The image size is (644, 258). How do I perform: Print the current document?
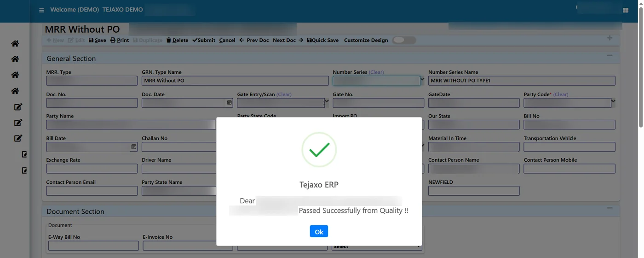120,40
